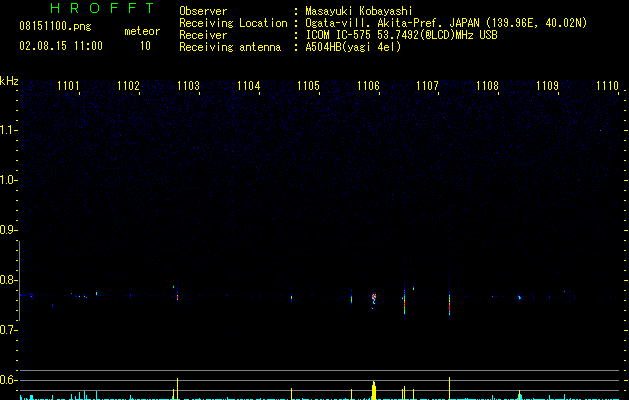Image resolution: width=629 pixels, height=400 pixels.
Task: Click the 0.6 kHz frequency label
Action: 8,380
